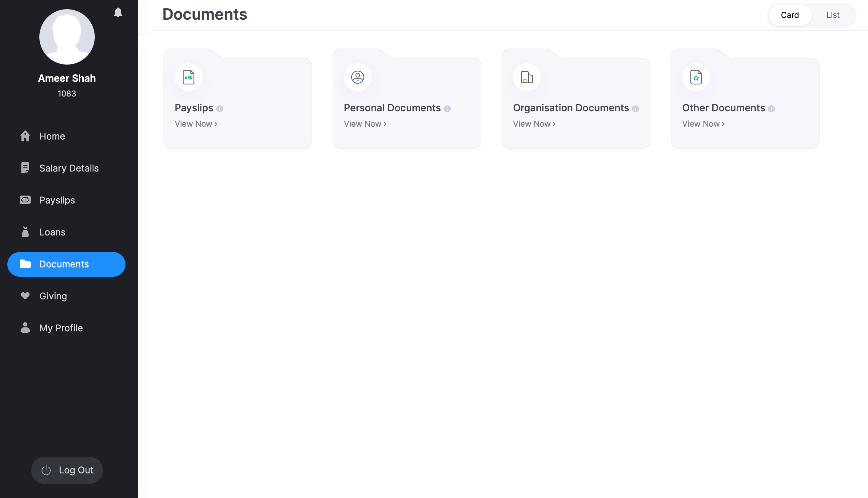Go to Salary Details in sidebar
Viewport: 868px width, 498px height.
tap(69, 168)
